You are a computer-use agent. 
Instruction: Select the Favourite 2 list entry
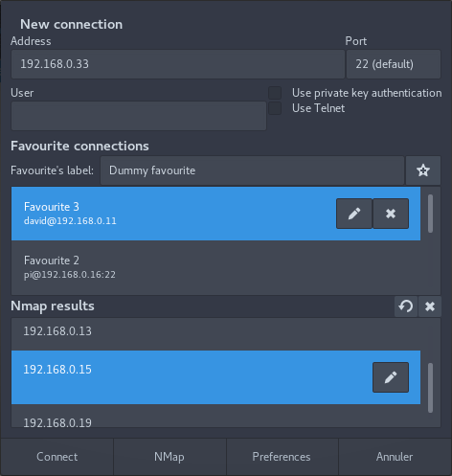coord(215,267)
